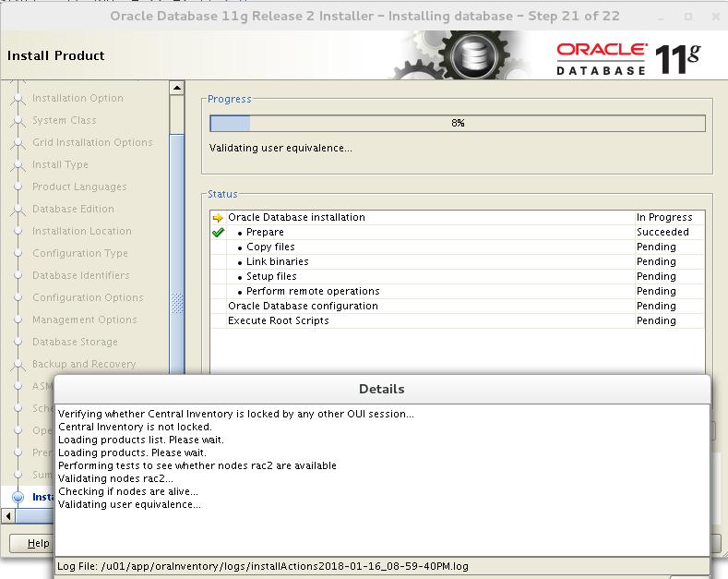Select Database Identifiers step
This screenshot has width=728, height=579.
81,275
